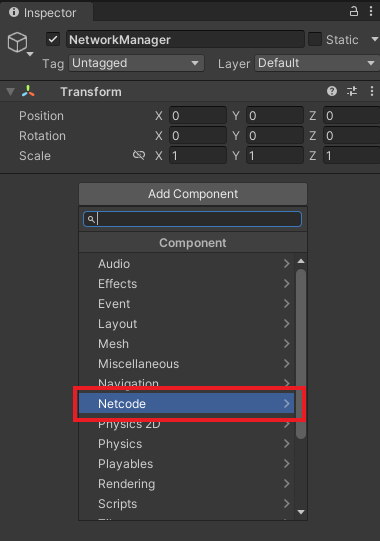The width and height of the screenshot is (380, 541).
Task: Disable the NetworkManager active checkbox
Action: [x=53, y=39]
